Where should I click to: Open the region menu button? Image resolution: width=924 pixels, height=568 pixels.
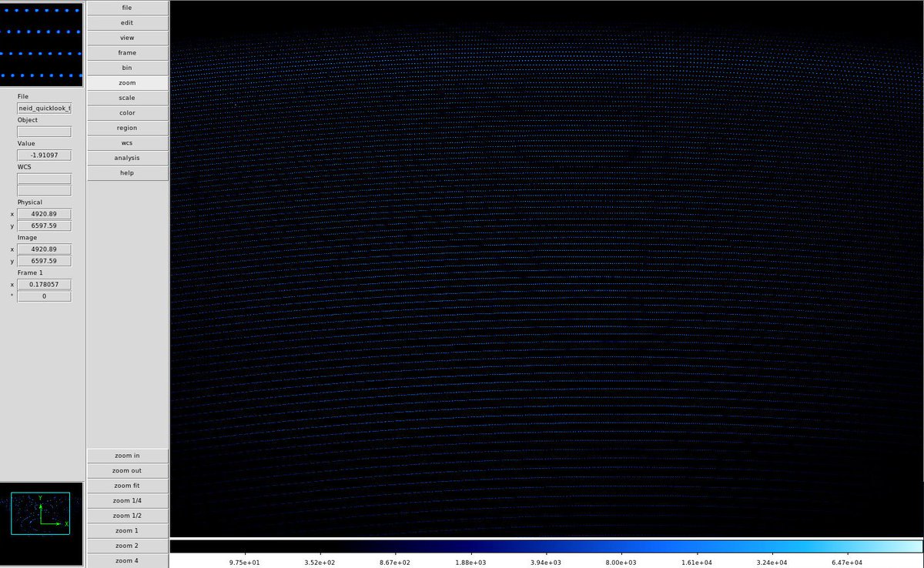coord(127,128)
